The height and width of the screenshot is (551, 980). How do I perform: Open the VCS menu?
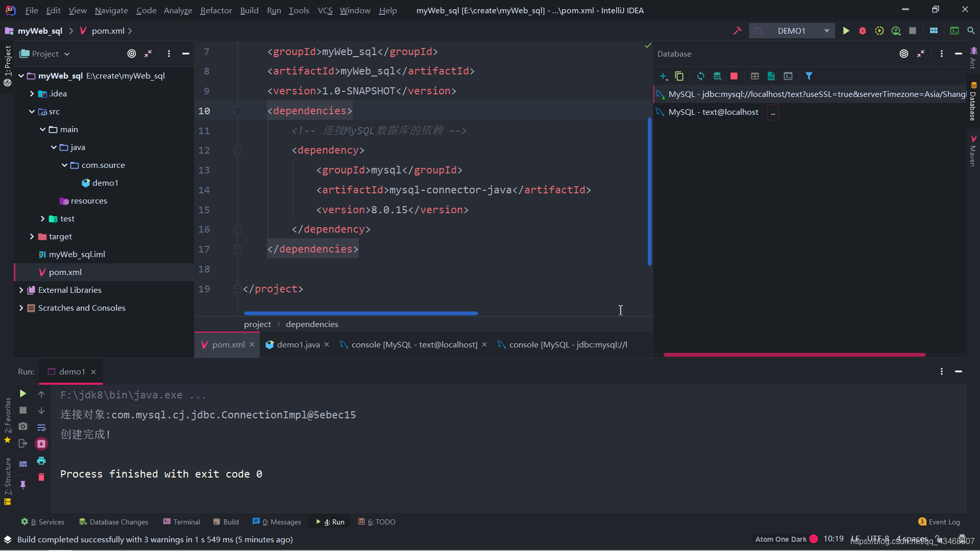tap(325, 10)
